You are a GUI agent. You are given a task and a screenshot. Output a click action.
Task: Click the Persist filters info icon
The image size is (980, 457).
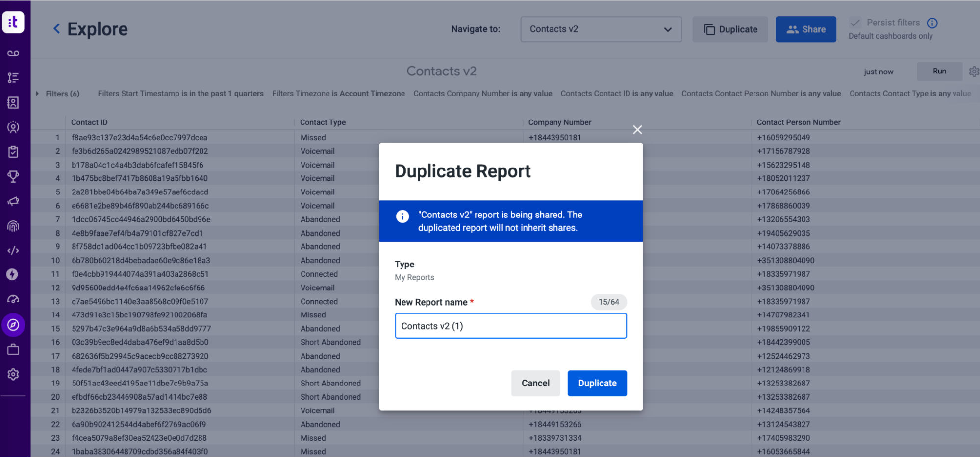(x=932, y=23)
